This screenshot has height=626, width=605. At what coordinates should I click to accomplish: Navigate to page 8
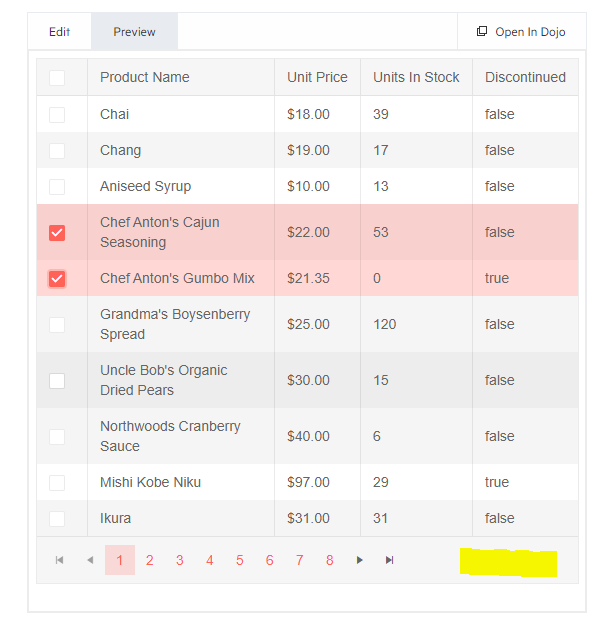coord(330,560)
